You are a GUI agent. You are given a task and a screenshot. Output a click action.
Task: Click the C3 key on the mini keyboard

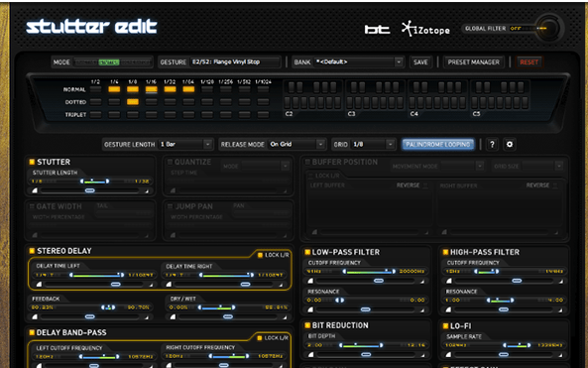point(350,102)
